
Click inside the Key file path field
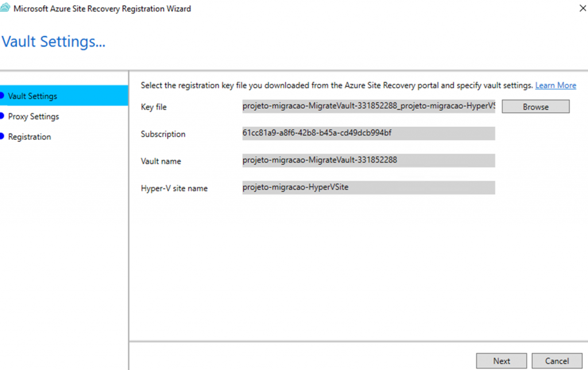click(368, 106)
